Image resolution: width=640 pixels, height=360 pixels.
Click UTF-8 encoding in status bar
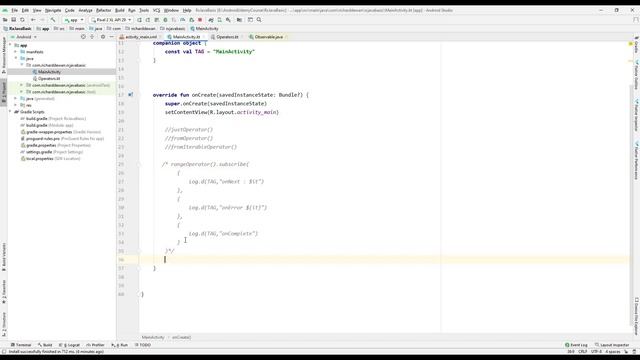tap(596, 351)
